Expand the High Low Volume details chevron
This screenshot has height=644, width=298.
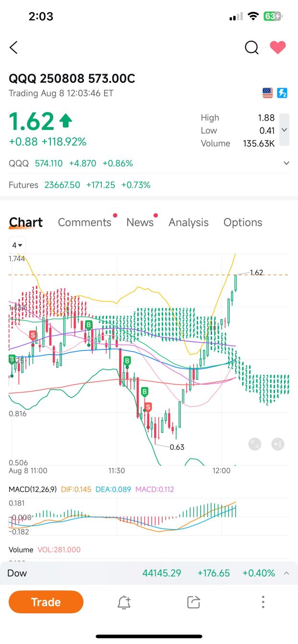click(x=284, y=130)
